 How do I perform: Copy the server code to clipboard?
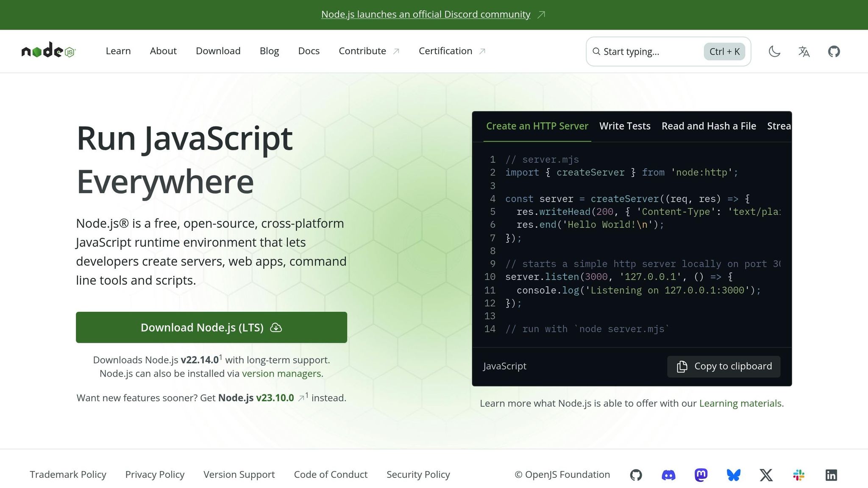pyautogui.click(x=723, y=366)
